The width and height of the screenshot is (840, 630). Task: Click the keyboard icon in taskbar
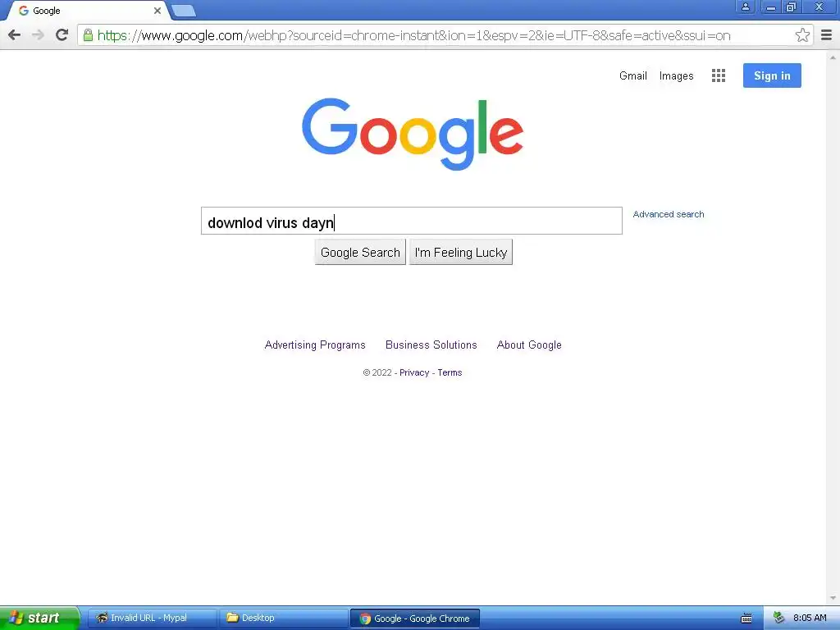click(746, 619)
